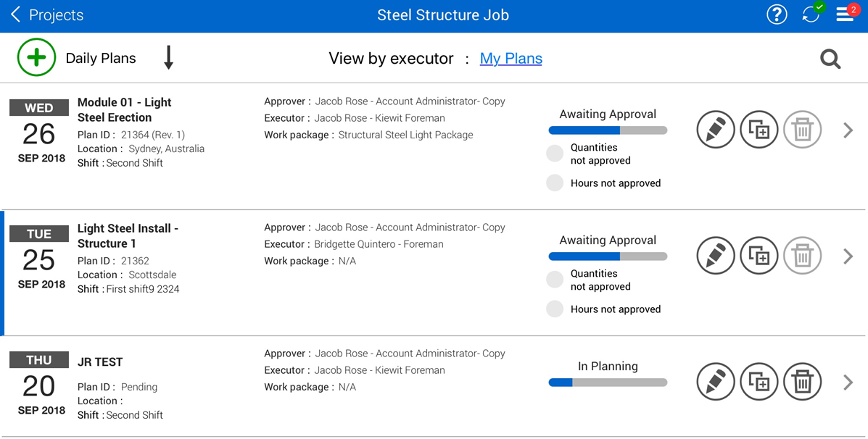This screenshot has height=439, width=868.
Task: Go back to Projects
Action: pos(46,15)
